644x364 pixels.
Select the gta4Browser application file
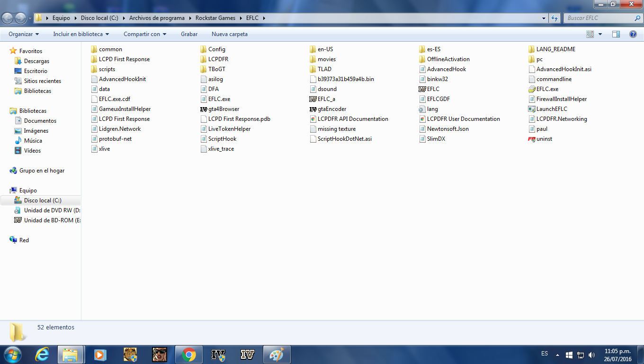[x=220, y=109]
